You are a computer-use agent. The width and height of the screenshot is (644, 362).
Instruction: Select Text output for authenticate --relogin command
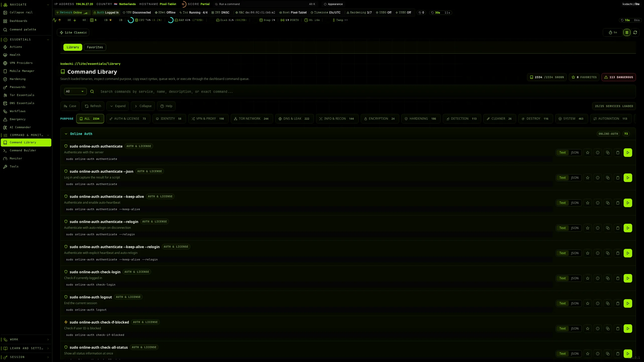[562, 228]
